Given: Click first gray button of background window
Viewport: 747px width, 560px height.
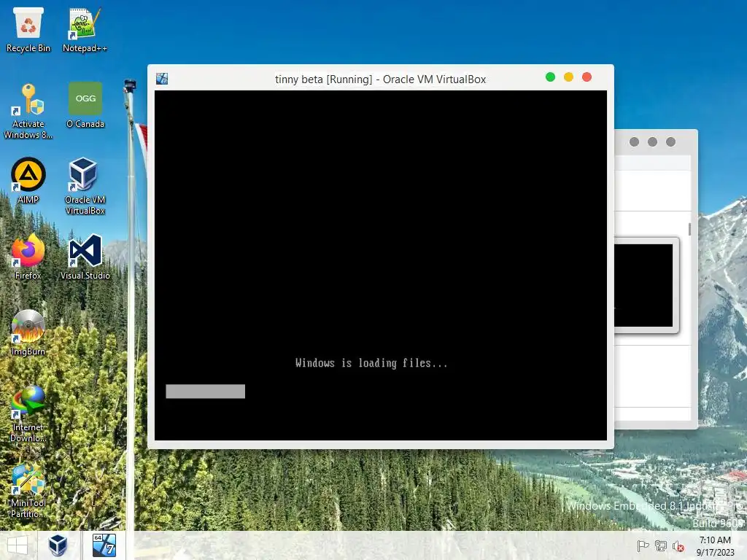Looking at the screenshot, I should pos(634,142).
